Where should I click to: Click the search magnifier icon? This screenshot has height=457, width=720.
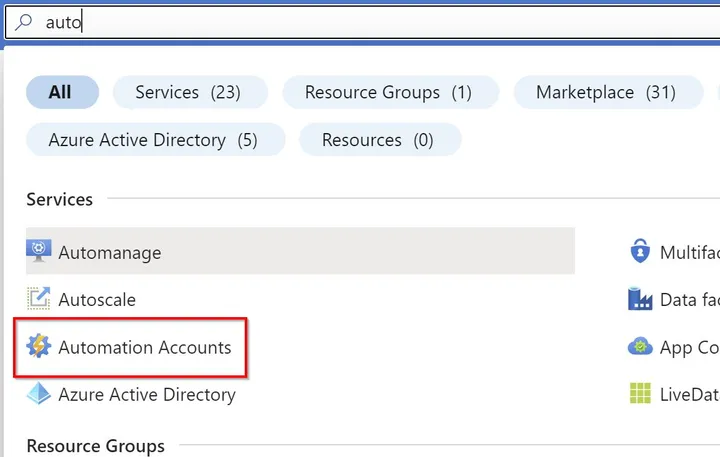click(x=23, y=22)
